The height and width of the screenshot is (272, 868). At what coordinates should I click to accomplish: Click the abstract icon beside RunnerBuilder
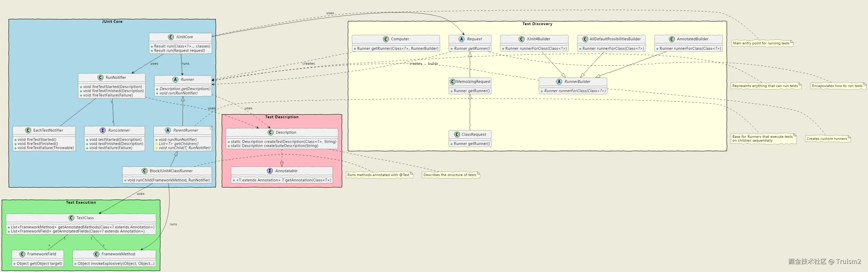tap(559, 82)
